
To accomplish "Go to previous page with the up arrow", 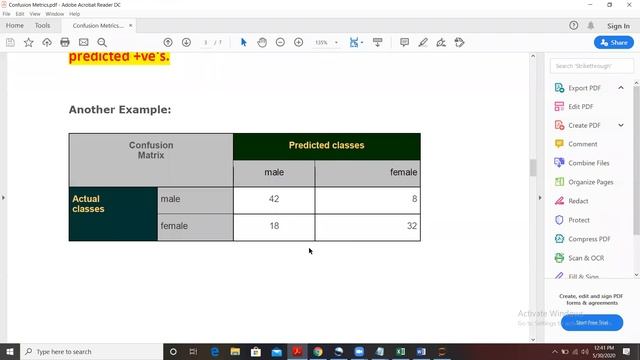I will [168, 42].
